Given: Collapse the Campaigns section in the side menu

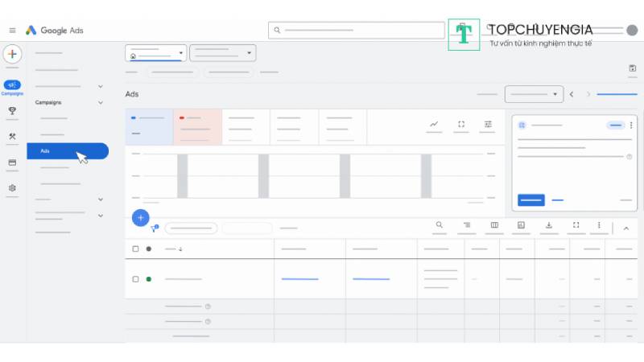Looking at the screenshot, I should (100, 103).
